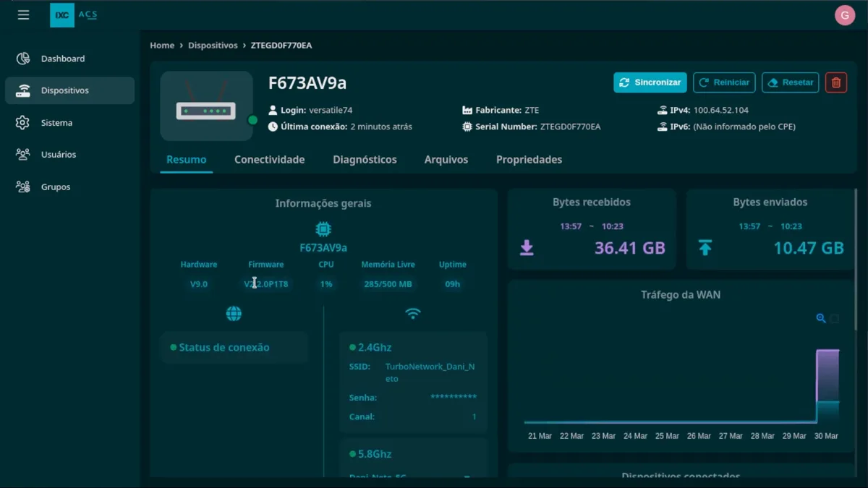Click the upload arrow Bytes enviados icon
The height and width of the screenshot is (488, 868).
pyautogui.click(x=705, y=248)
